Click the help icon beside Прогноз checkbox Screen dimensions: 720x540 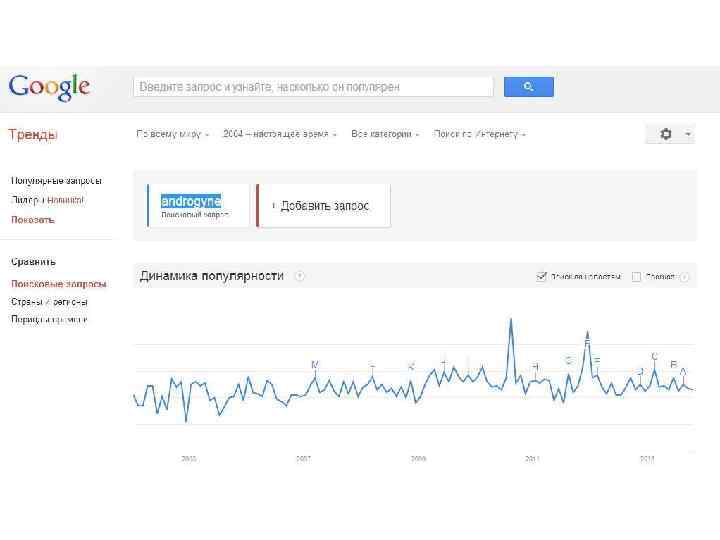685,276
